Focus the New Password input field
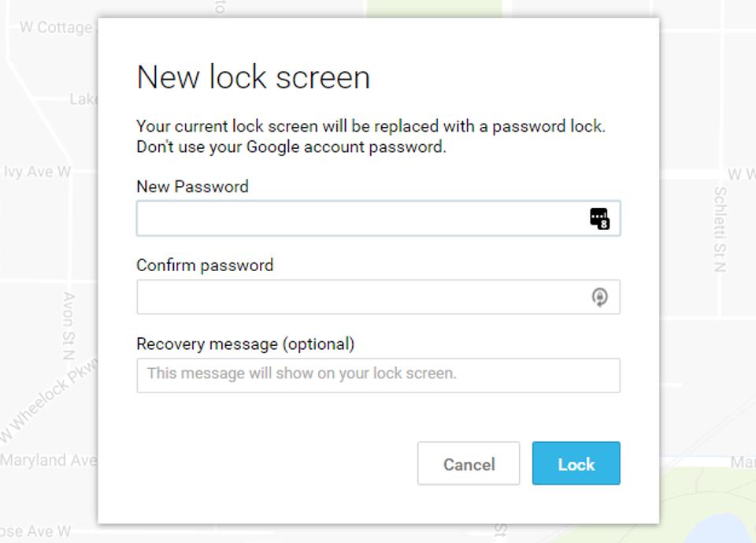This screenshot has width=756, height=543. coord(378,218)
